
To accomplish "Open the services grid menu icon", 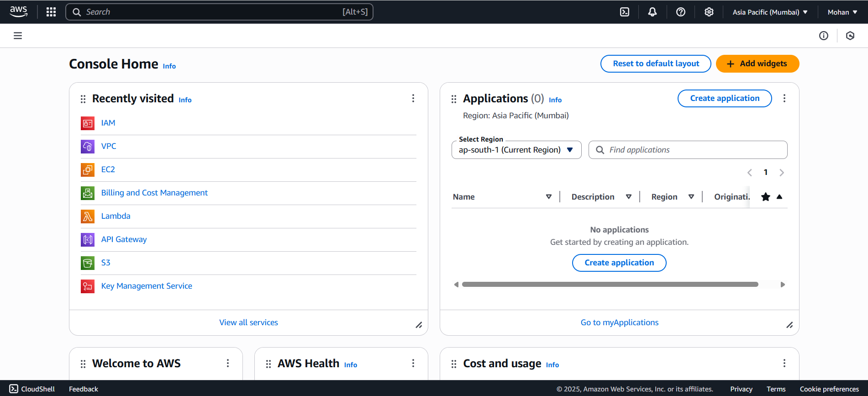I will click(x=51, y=12).
